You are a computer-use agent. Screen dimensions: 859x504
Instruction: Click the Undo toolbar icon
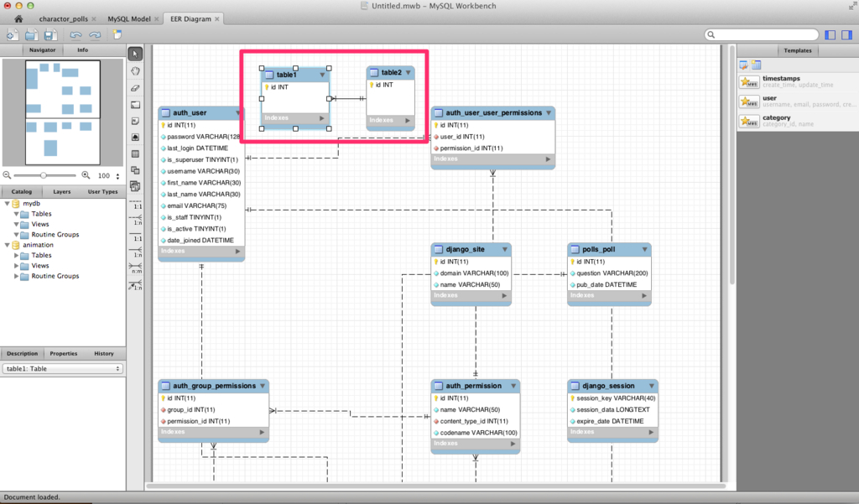coord(75,34)
